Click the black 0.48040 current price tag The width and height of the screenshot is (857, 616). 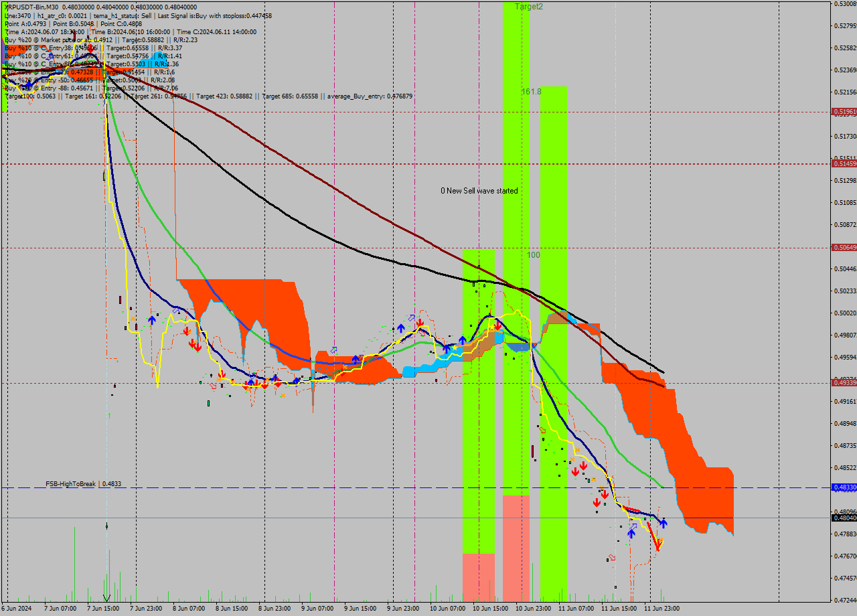pyautogui.click(x=844, y=518)
